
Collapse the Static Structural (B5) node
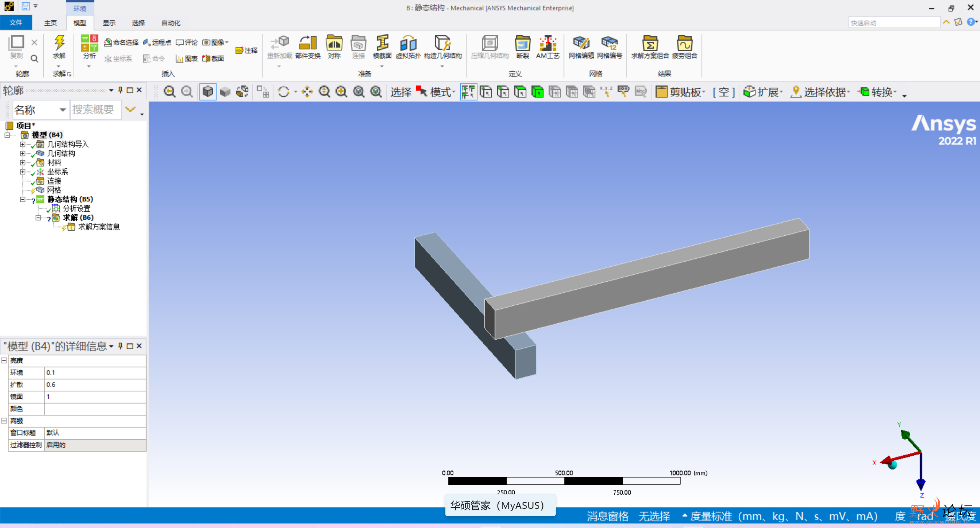(x=23, y=199)
